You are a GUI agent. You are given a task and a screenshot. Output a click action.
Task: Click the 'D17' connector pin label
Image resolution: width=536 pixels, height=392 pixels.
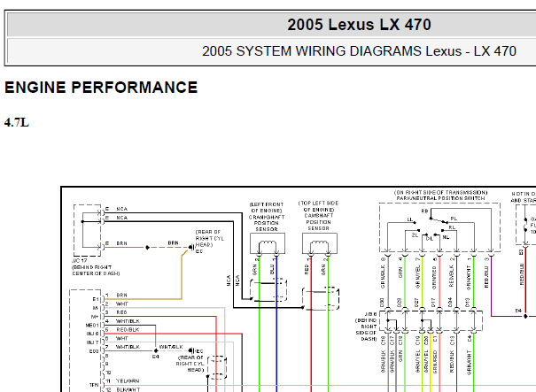tap(433, 303)
